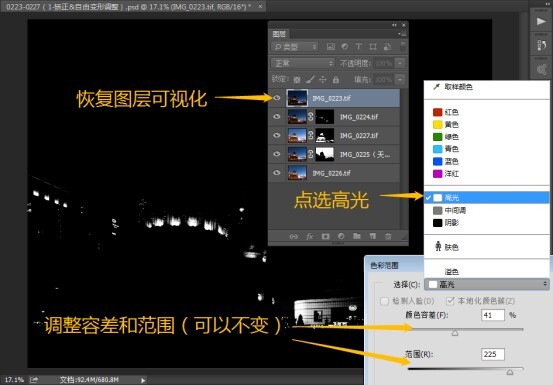Open the opacity slider dropdown arrow
Viewport: 553px width, 385px height.
tap(400, 63)
